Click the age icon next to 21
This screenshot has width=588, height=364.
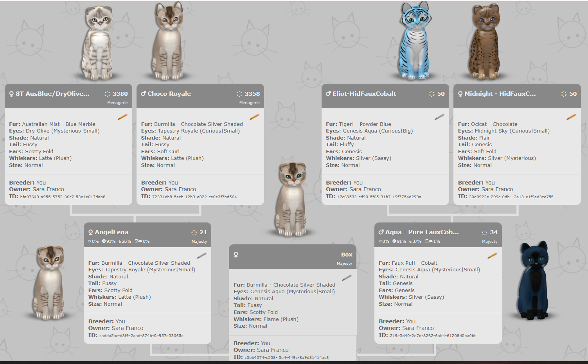click(194, 232)
